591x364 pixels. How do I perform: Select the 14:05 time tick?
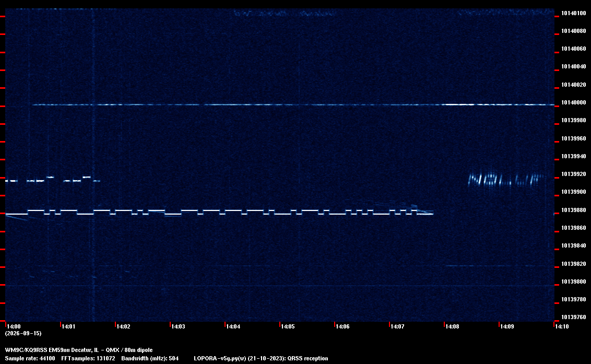288,326
